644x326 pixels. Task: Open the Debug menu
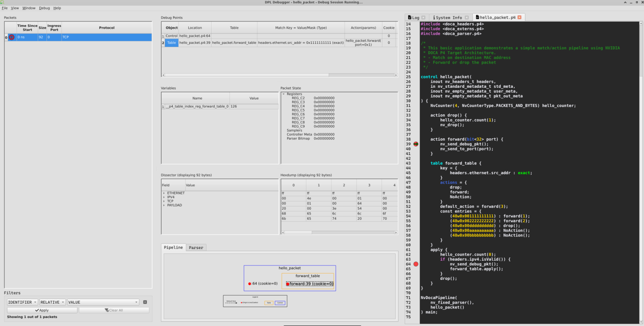[44, 8]
